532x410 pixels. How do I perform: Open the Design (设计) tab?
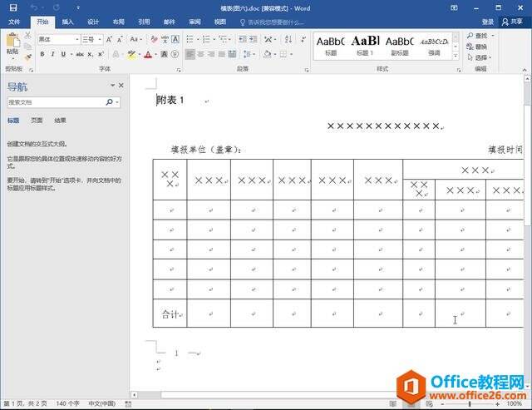(93, 22)
